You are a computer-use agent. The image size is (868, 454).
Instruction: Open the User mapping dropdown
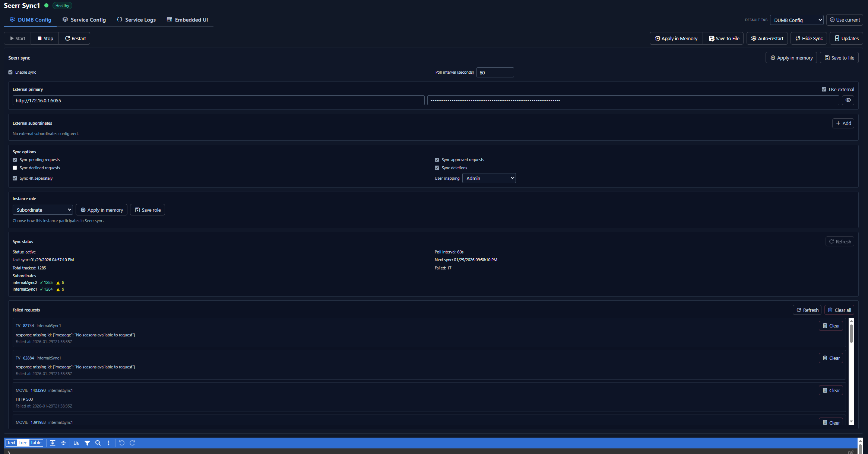489,178
